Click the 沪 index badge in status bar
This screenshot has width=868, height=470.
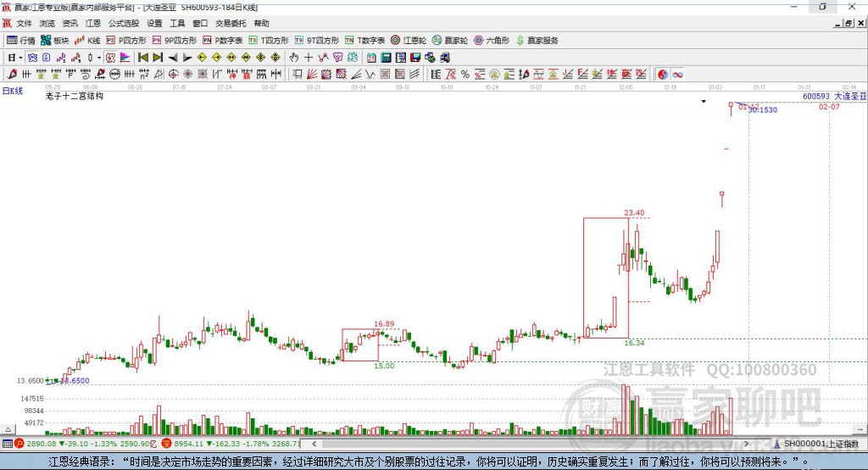(x=19, y=444)
